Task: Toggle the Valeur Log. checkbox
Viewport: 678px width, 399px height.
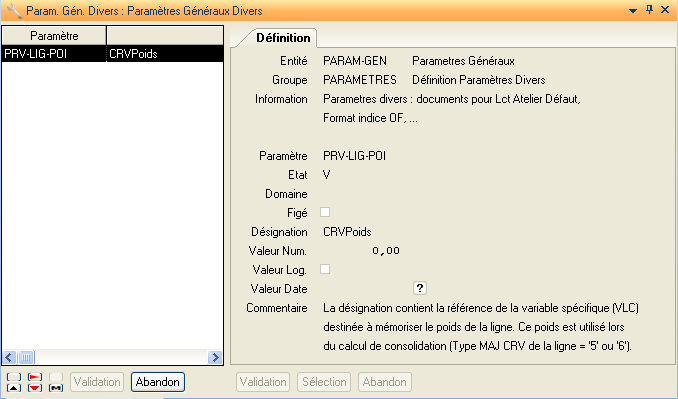Action: coord(325,269)
